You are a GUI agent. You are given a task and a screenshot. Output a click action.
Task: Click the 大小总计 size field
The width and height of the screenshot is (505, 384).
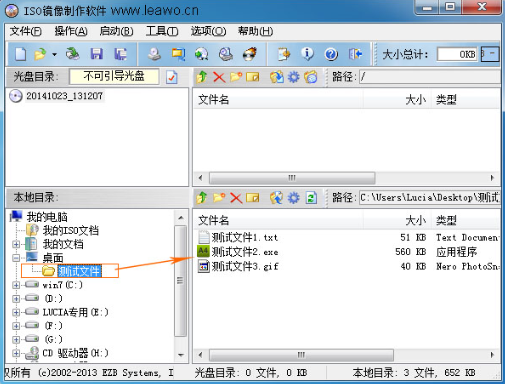click(458, 54)
